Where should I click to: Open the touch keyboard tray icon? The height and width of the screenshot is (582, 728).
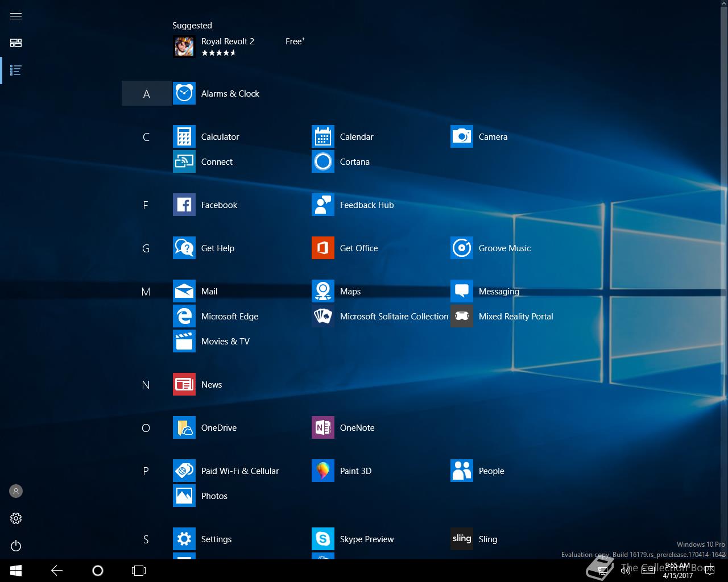pyautogui.click(x=648, y=571)
